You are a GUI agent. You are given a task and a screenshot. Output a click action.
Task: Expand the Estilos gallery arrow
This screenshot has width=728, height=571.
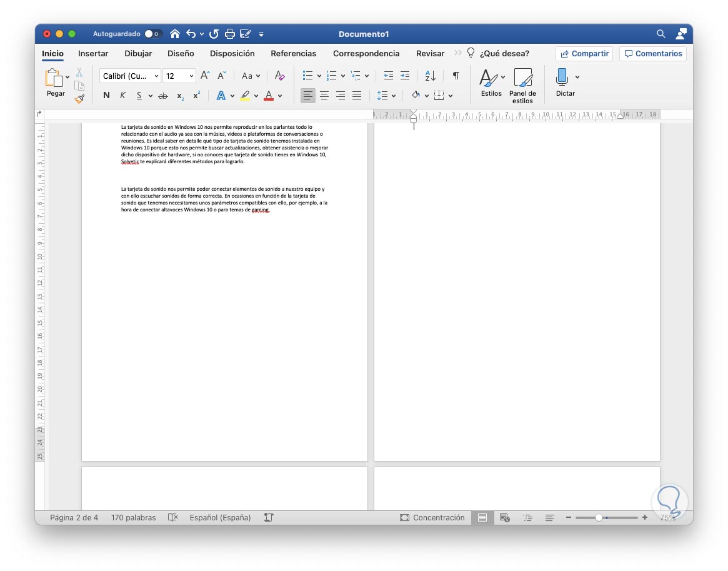(x=503, y=77)
